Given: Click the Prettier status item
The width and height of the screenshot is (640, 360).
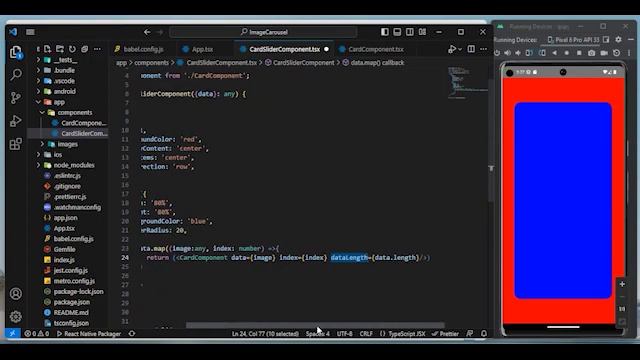Looking at the screenshot, I should point(445,333).
